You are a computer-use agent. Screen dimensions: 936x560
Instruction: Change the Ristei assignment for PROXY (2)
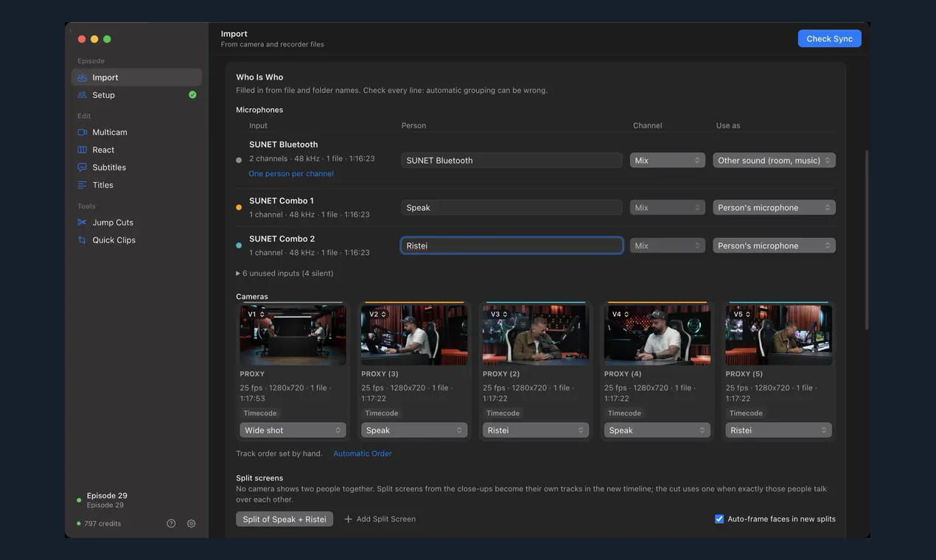[536, 430]
